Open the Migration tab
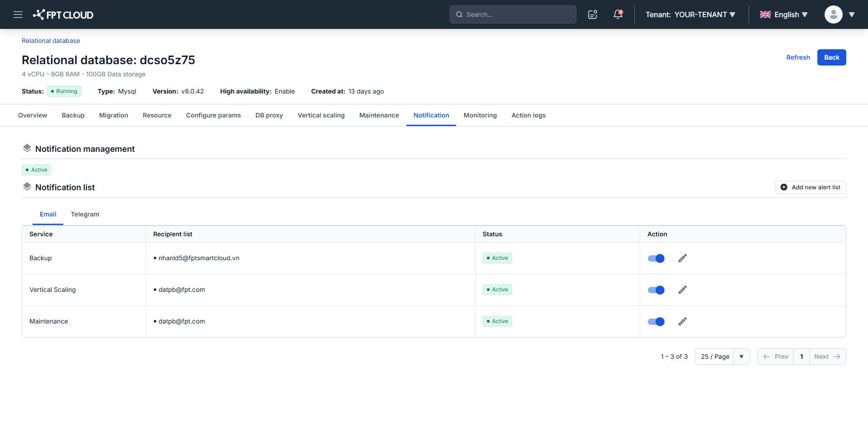Image resolution: width=868 pixels, height=427 pixels. (x=113, y=115)
